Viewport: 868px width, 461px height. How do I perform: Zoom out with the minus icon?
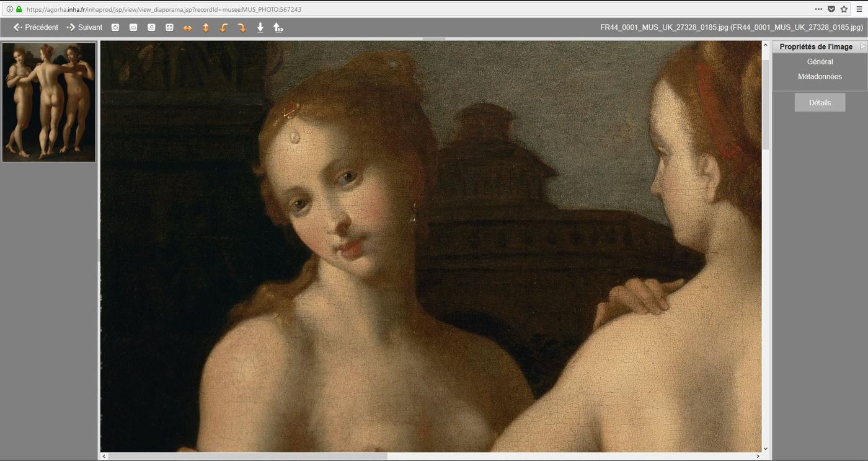133,27
